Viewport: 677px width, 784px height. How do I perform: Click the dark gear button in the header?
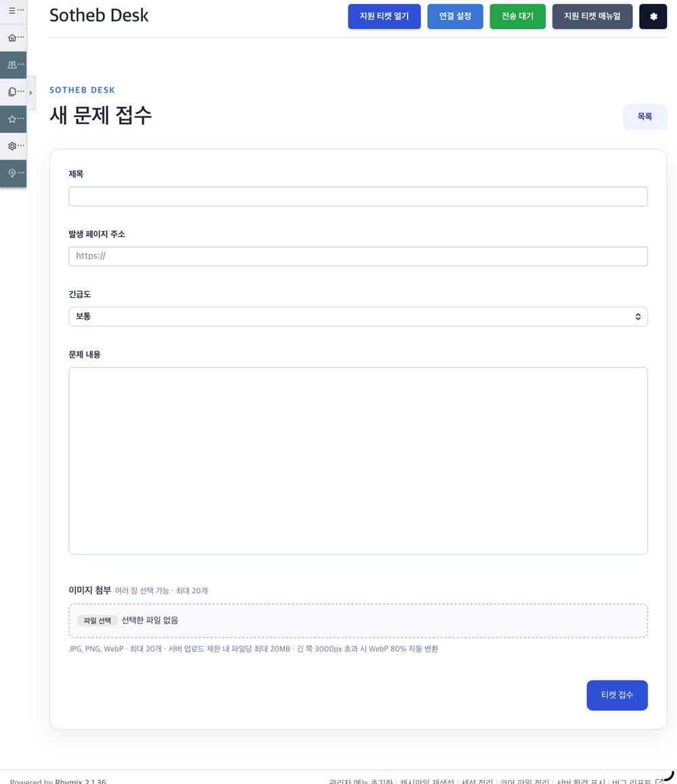[x=653, y=16]
